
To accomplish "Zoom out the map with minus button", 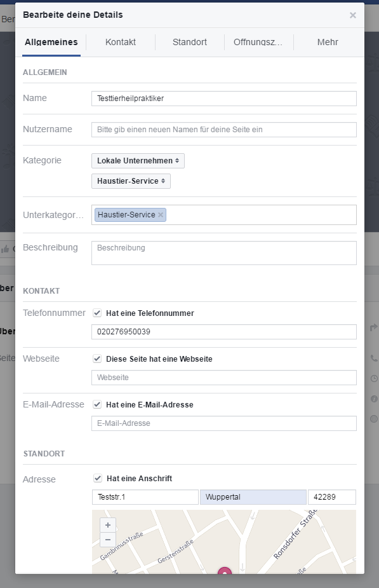I will 108,540.
